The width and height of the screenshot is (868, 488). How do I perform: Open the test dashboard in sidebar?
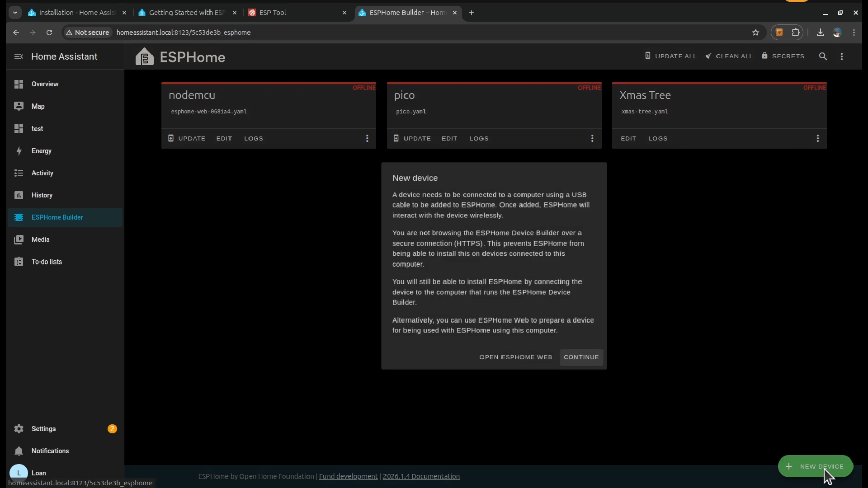point(65,129)
